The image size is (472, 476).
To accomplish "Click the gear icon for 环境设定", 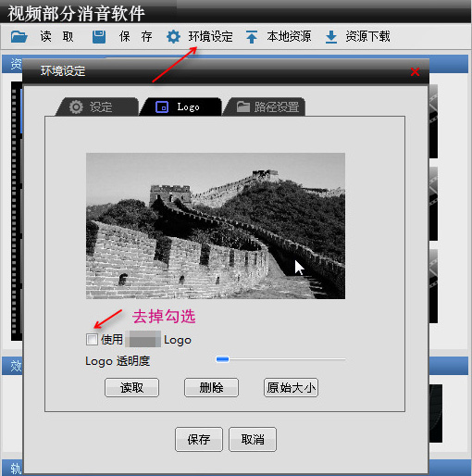I will coord(173,37).
